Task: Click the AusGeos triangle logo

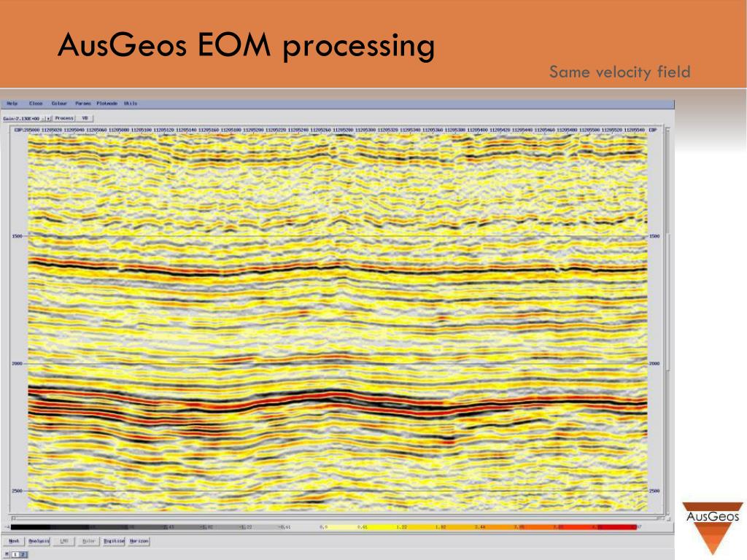Action: pos(713,528)
